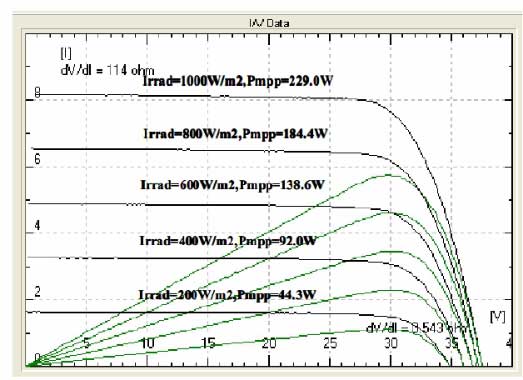Select the Irrad=1000W/m2 Pmpp=229.0W label
The image size is (523, 380).
pos(238,81)
